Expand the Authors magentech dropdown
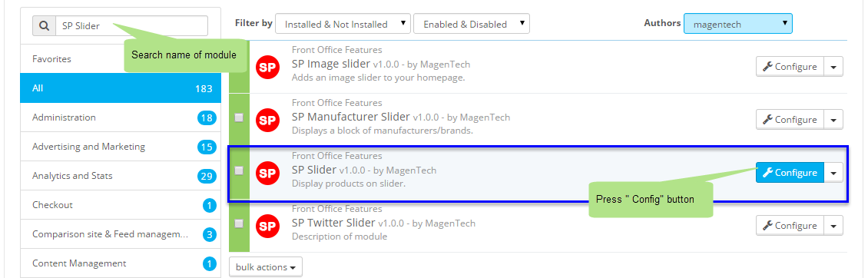The image size is (868, 278). click(x=738, y=23)
